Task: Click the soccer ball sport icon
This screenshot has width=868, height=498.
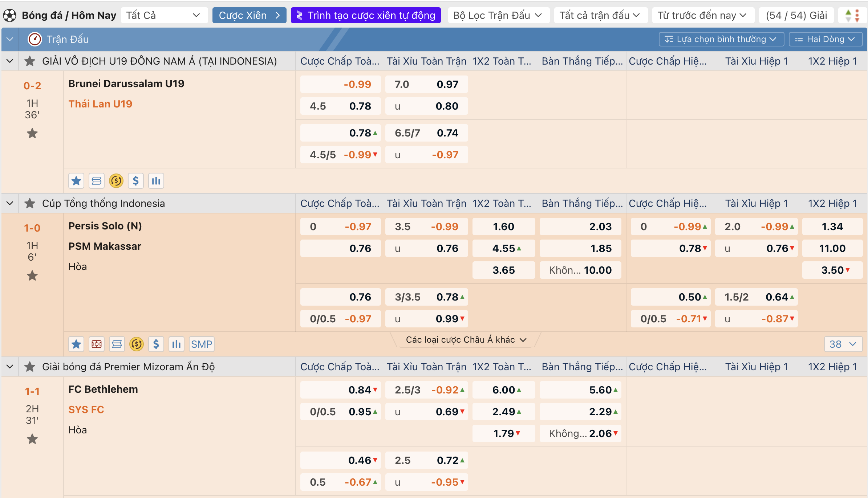Action: click(10, 16)
